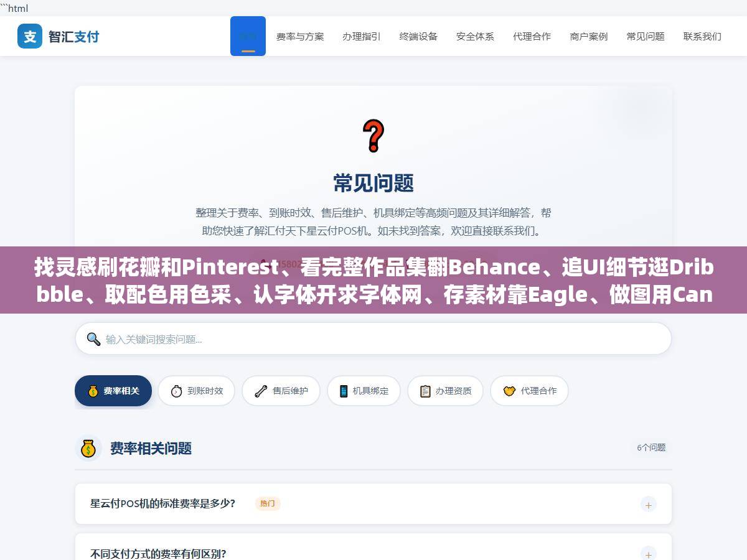
Task: Click question text 星云付POS机的标准费率是多少?
Action: click(162, 503)
